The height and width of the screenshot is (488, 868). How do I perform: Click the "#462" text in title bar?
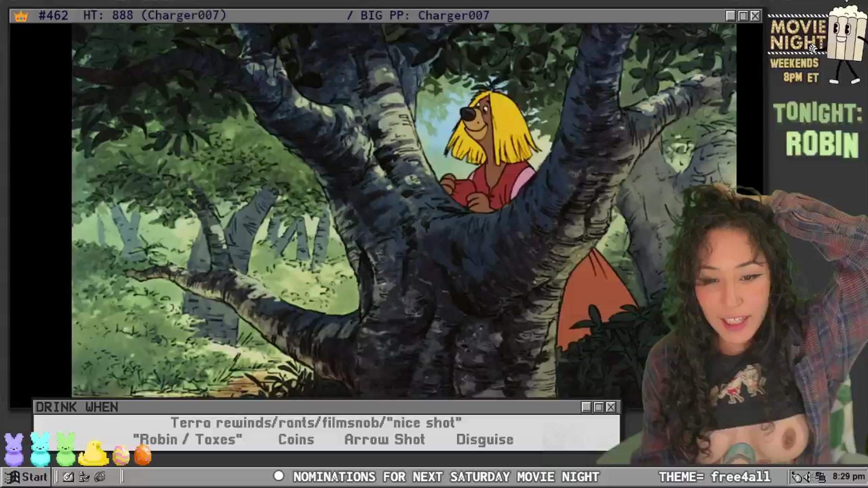(x=53, y=15)
